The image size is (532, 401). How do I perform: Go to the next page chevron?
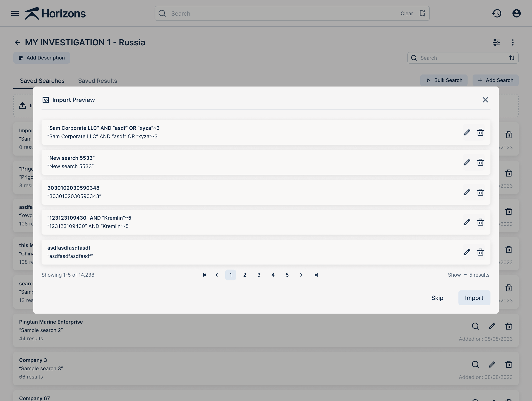tap(301, 275)
